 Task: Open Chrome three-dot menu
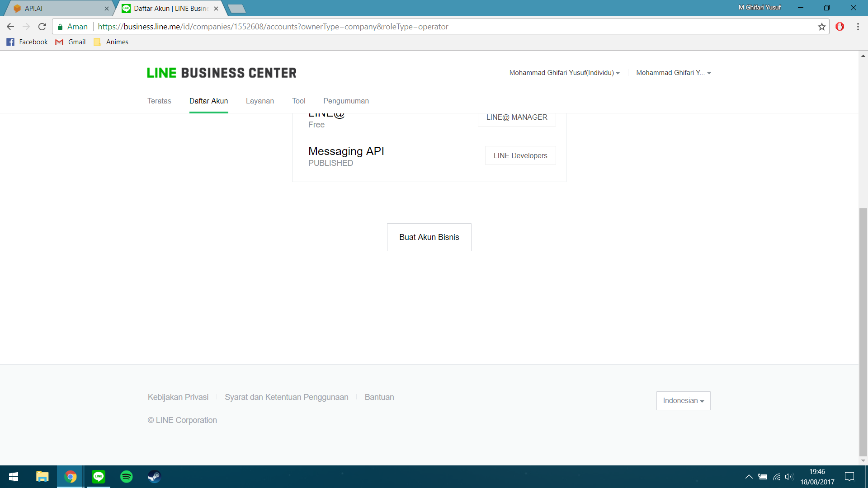(x=858, y=27)
